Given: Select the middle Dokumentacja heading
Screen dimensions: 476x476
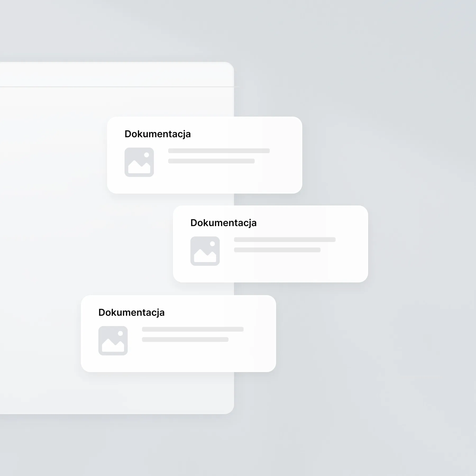Looking at the screenshot, I should click(x=223, y=223).
